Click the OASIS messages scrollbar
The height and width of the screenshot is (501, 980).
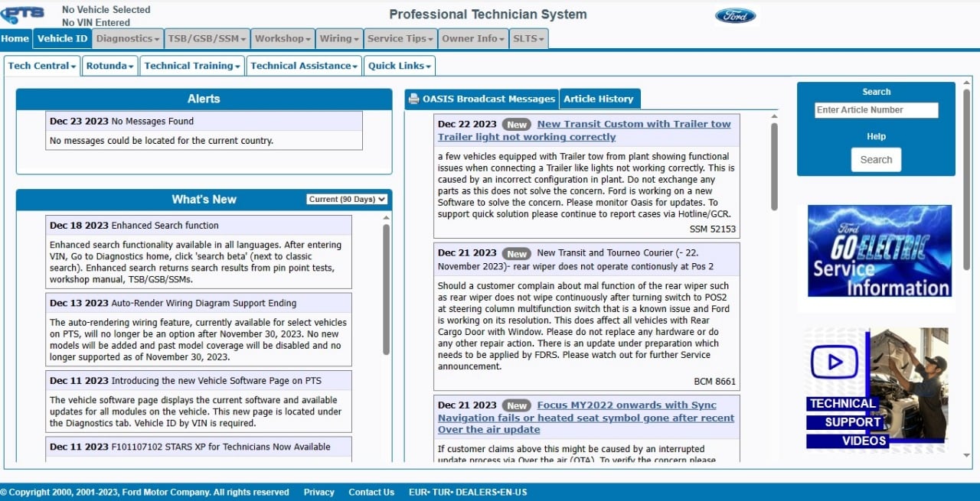774,167
